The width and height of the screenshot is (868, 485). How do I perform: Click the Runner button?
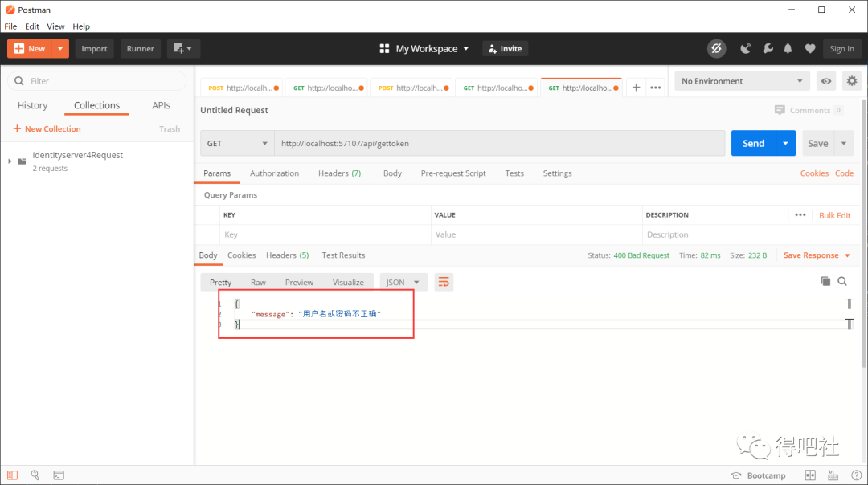[x=140, y=49]
